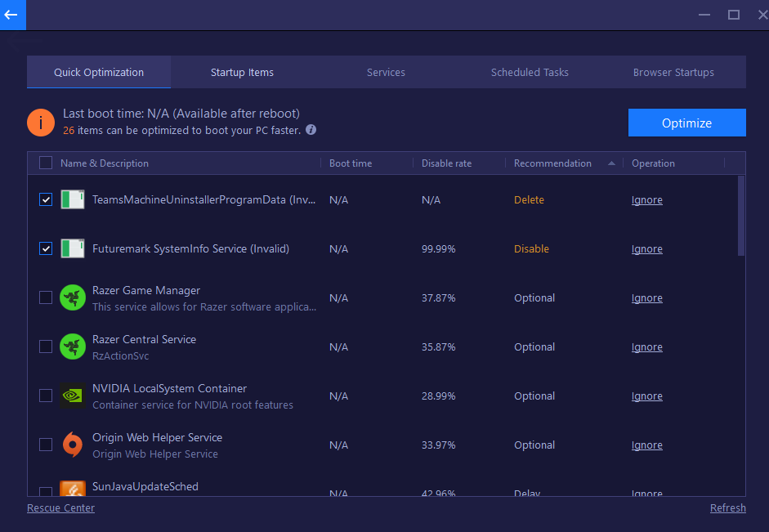
Task: Check the Razer Game Manager checkbox
Action: point(46,297)
